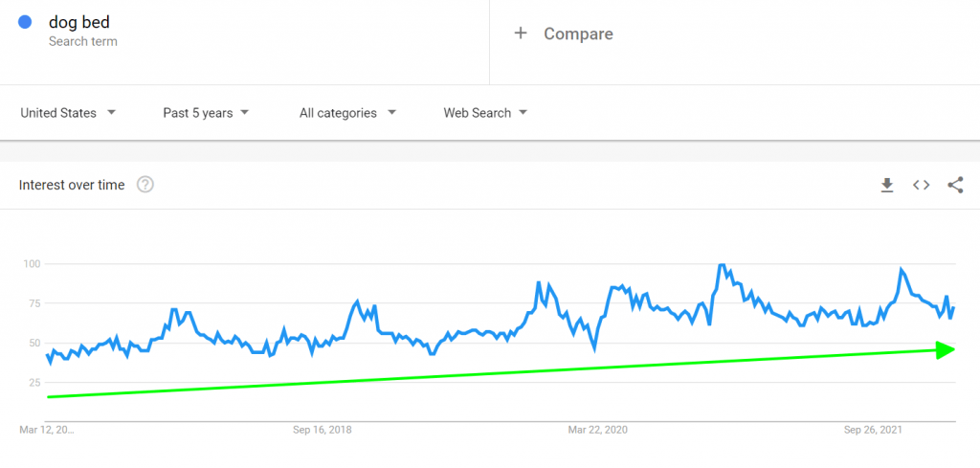Click the Sep 16, 2018 axis label

tap(322, 431)
